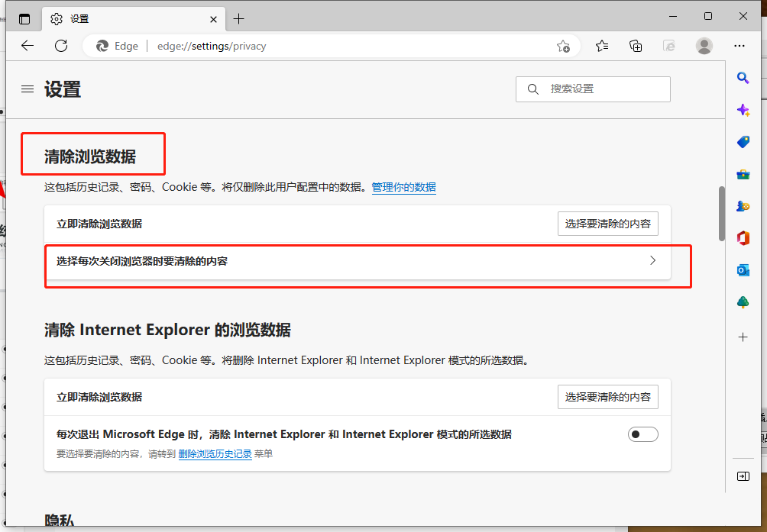Click the address bar URL edge://settings/privacy
Viewport: 767px width, 532px height.
[212, 46]
